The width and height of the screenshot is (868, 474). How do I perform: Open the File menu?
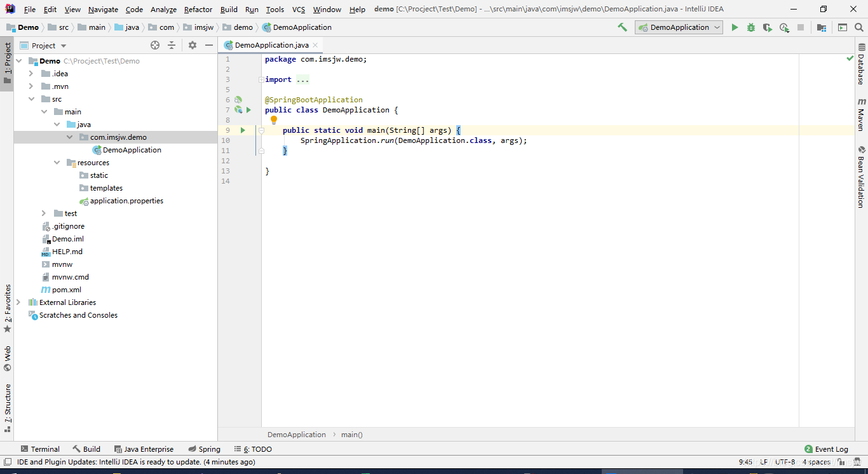click(29, 10)
